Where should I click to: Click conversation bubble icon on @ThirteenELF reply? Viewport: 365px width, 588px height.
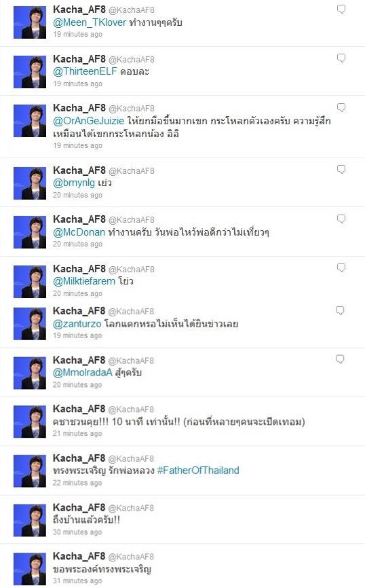(x=341, y=58)
